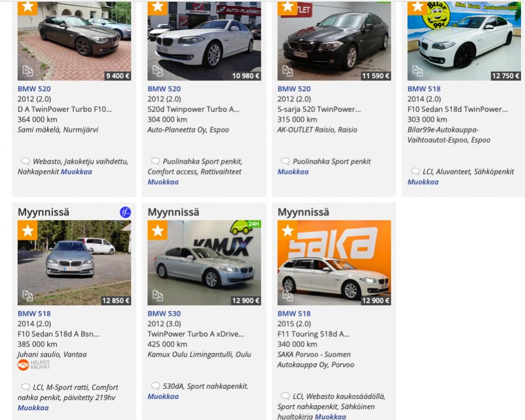The width and height of the screenshot is (525, 420).
Task: Click compare icon on the 12 850 € car photo
Action: point(27,296)
